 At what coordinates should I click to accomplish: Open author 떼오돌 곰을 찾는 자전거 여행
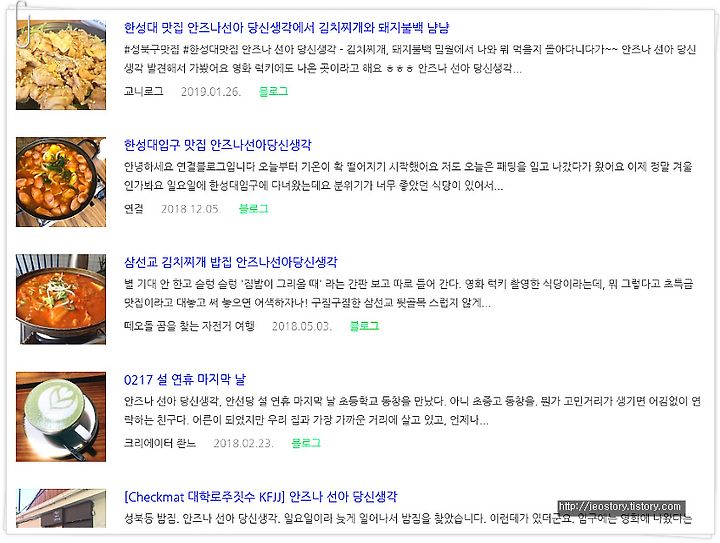pyautogui.click(x=189, y=326)
